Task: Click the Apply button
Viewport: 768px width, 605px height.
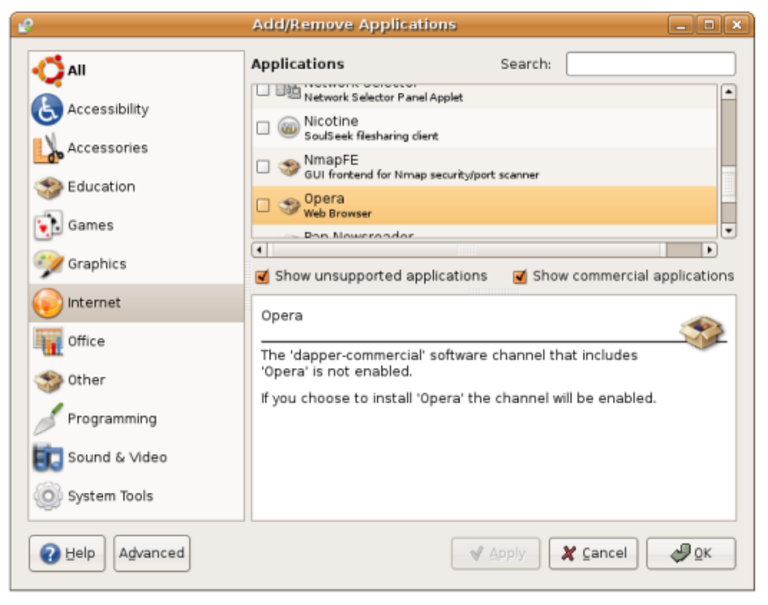Action: click(496, 554)
